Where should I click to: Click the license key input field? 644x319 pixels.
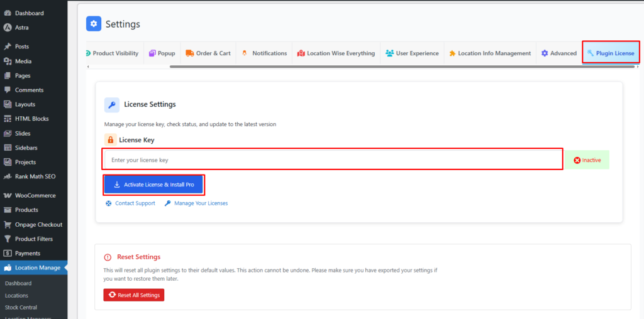pos(333,160)
